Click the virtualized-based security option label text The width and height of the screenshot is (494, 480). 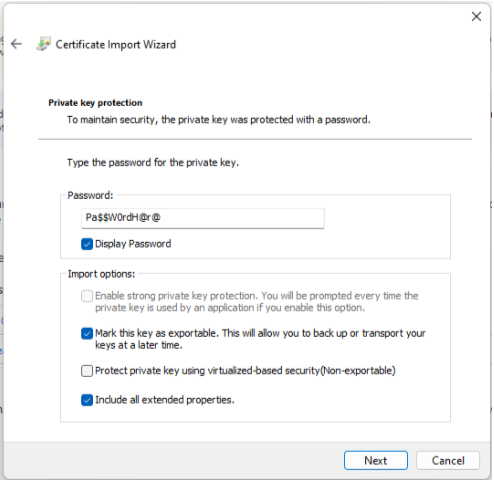point(245,371)
